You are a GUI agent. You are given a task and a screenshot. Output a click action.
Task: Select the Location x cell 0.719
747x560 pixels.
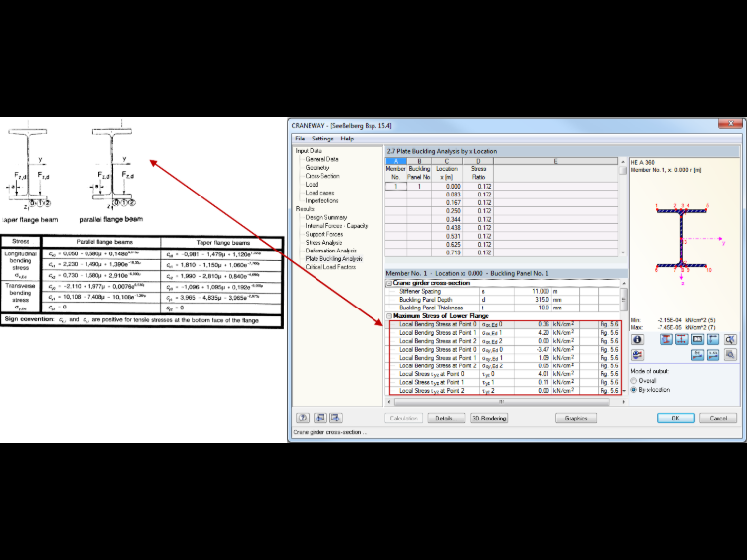coord(447,252)
